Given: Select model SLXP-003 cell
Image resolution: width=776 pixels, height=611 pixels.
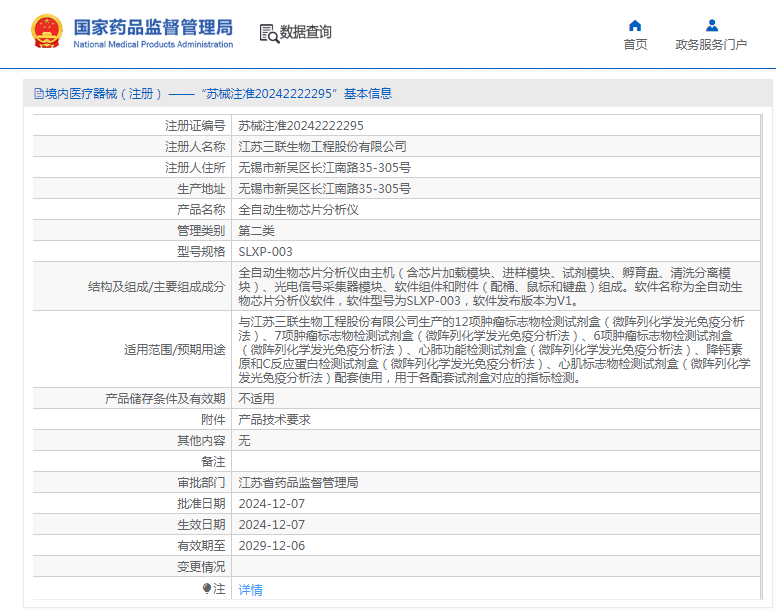Looking at the screenshot, I should click(265, 252).
